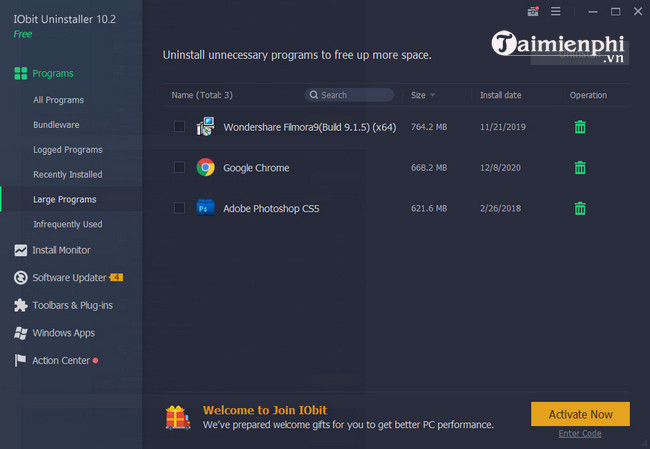Open All Programs list

pos(58,100)
